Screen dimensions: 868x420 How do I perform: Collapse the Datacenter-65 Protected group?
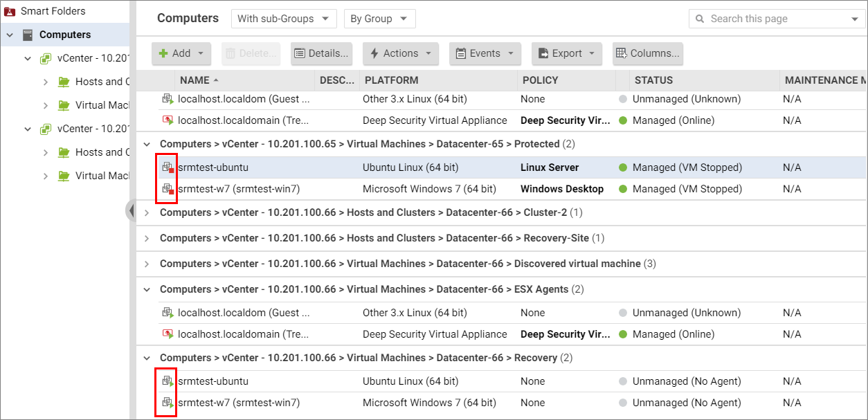click(x=147, y=144)
